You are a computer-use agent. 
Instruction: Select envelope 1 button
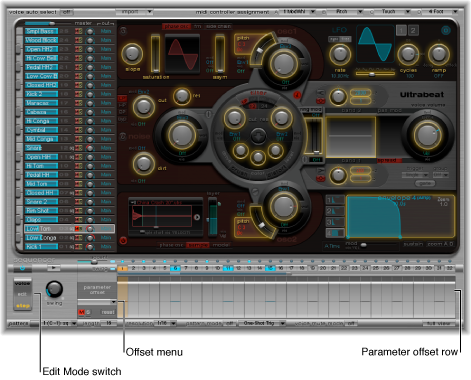point(334,200)
